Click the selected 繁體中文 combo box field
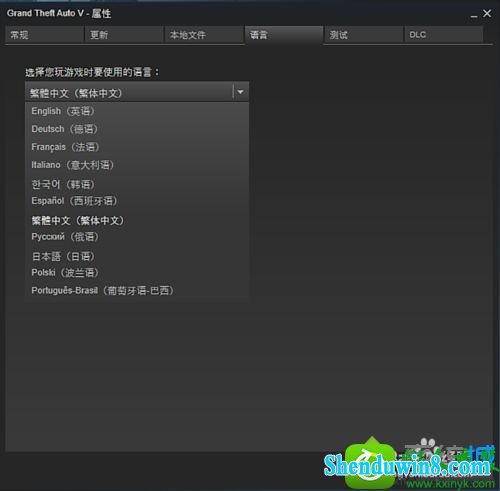Screen dimensions: 500x491 pos(137,92)
